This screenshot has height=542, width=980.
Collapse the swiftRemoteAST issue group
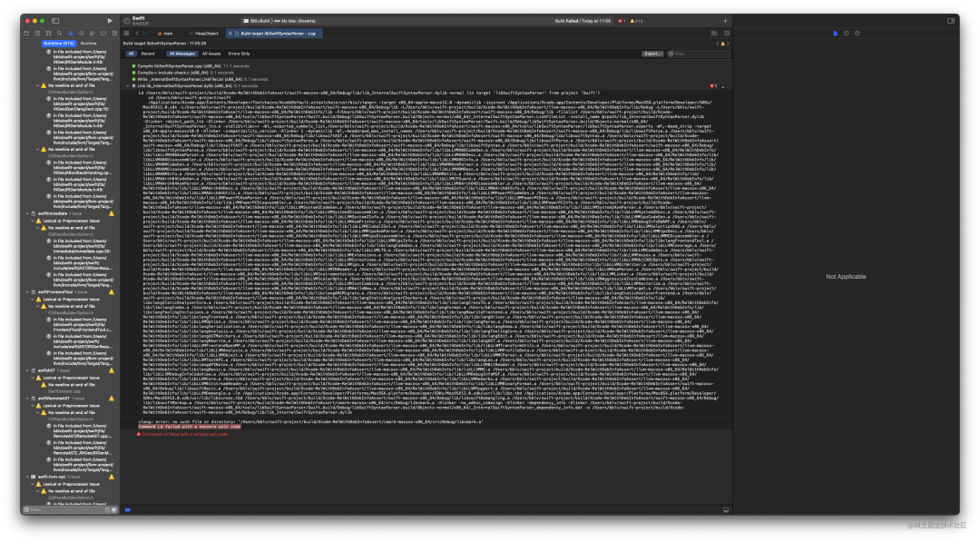click(27, 399)
